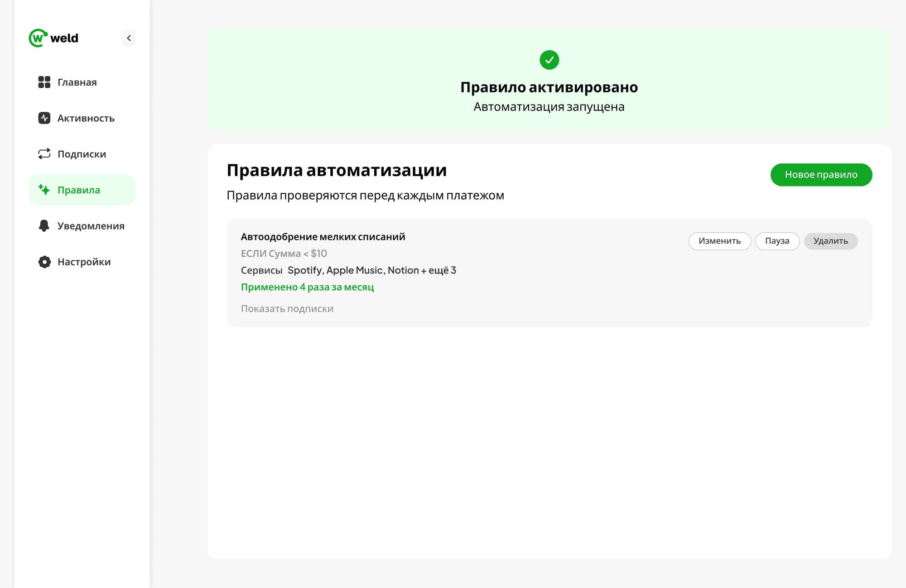Open the Главная menu item
Image resolution: width=906 pixels, height=588 pixels.
(82, 82)
